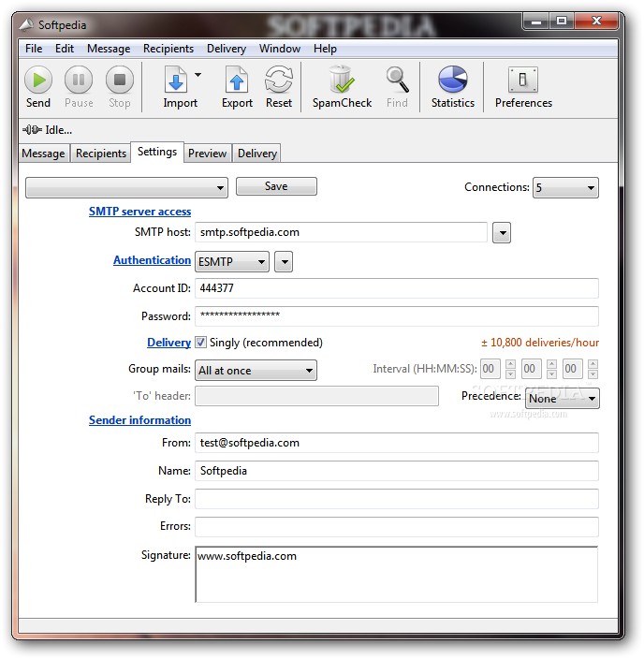Click the Errors address field
Viewport: 644px width, 659px height.
pos(396,527)
